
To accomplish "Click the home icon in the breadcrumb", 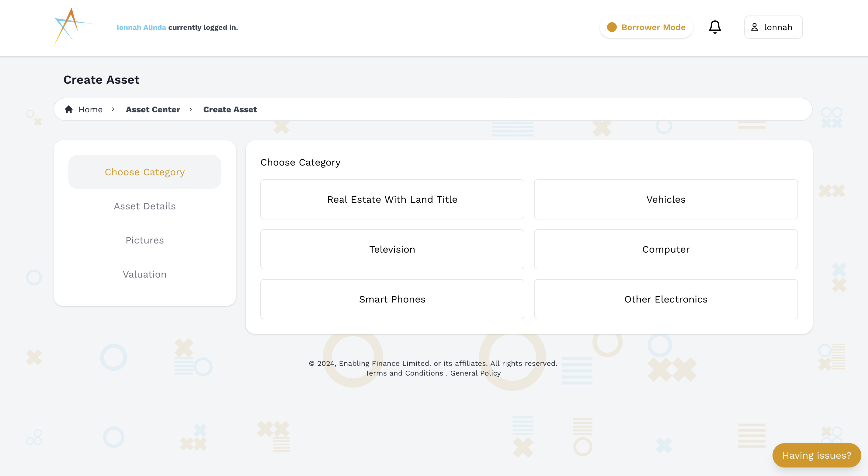I will pos(69,109).
